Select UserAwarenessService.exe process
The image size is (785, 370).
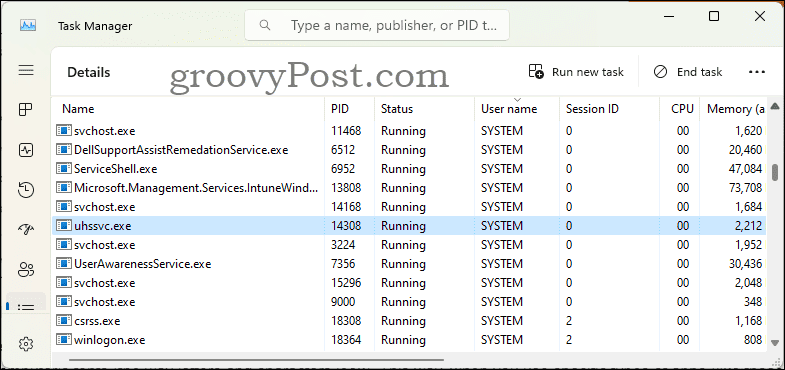coord(410,264)
